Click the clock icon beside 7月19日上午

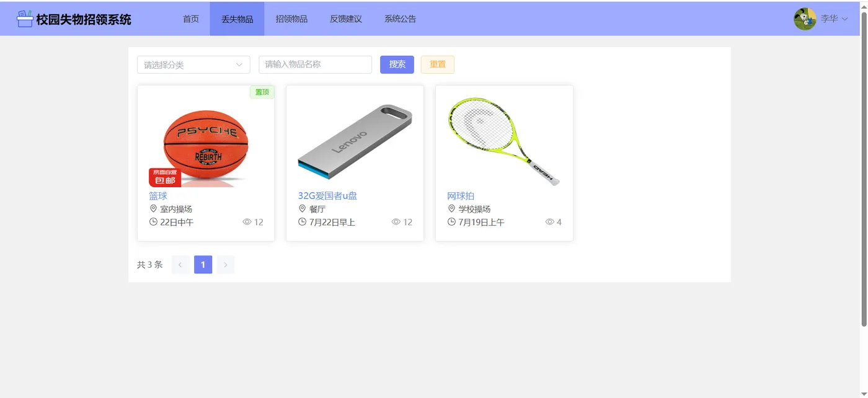tap(451, 222)
